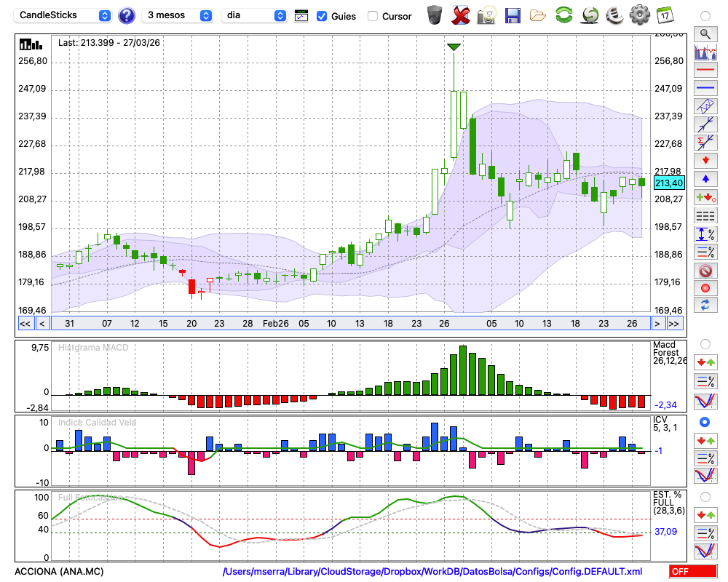Click the magnifying glass zoom tool

tap(705, 33)
